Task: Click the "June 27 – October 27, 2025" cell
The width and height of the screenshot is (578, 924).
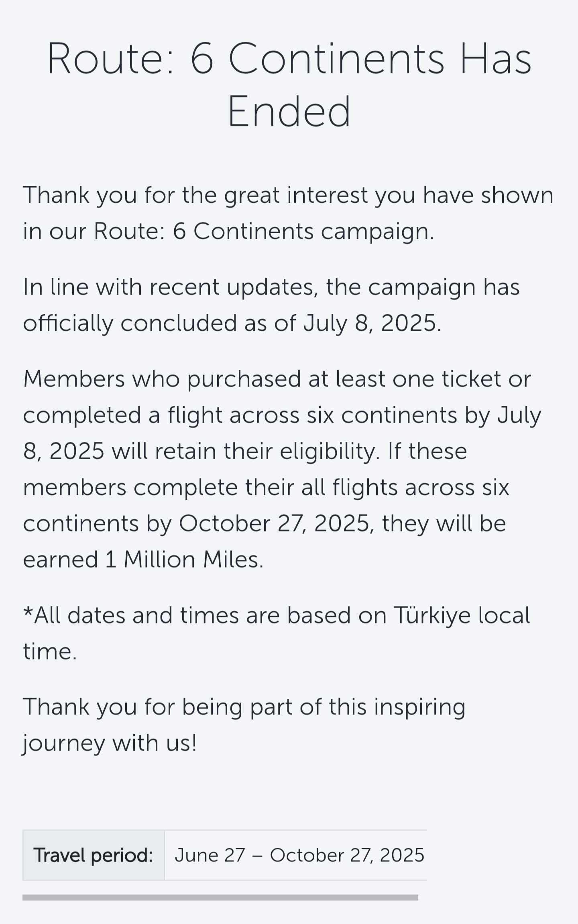Action: tap(296, 855)
